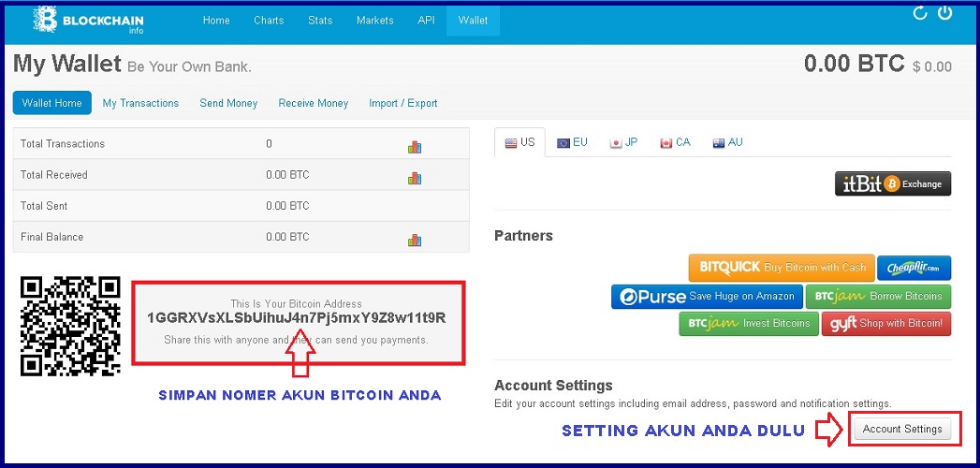Click the itBit Exchange banner
Screen dimensions: 980x468
click(x=893, y=183)
